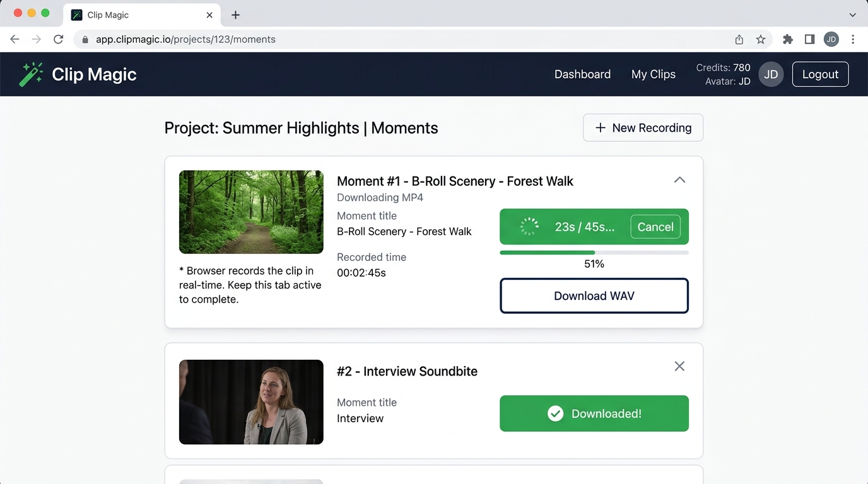The width and height of the screenshot is (868, 484).
Task: Click the Credits: 780 text
Action: click(723, 67)
